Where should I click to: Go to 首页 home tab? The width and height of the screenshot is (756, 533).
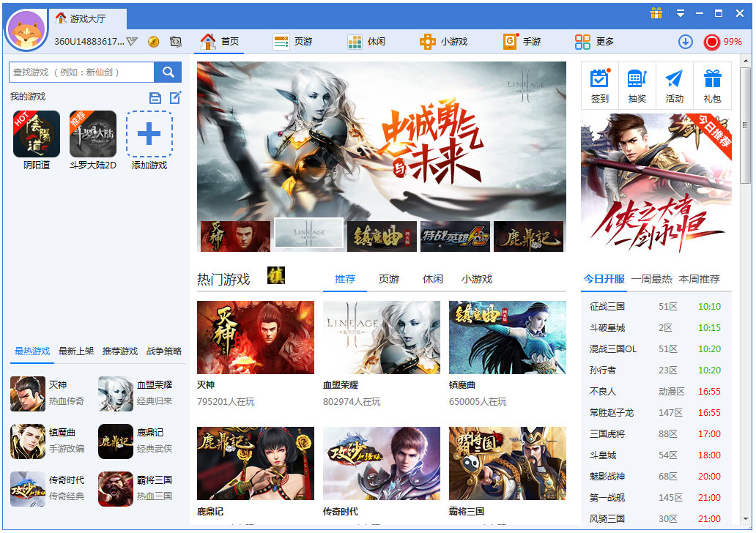(220, 42)
